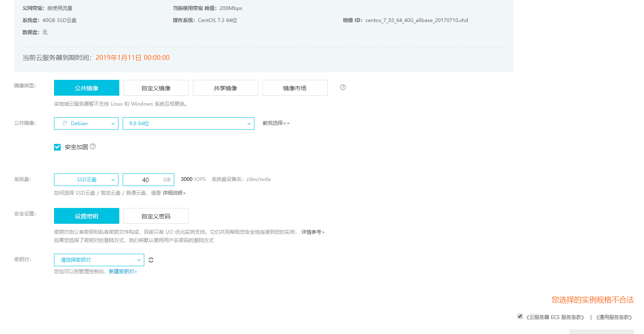This screenshot has height=334, width=644.
Task: Click the 3000 IOPS value
Action: click(193, 179)
